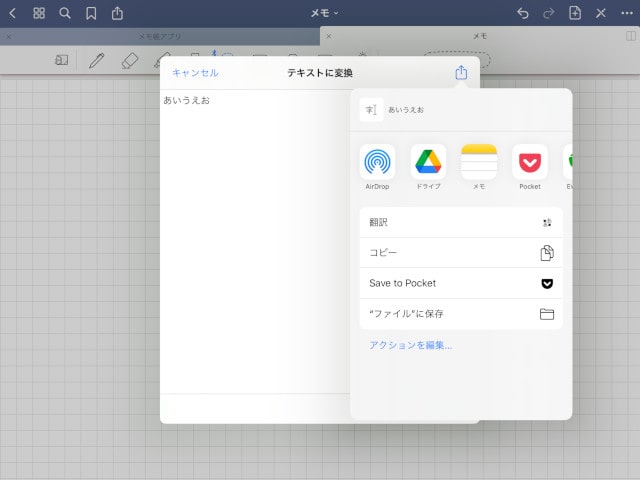Switch to the メモ帳アプリ tab
The width and height of the screenshot is (640, 480).
point(160,36)
